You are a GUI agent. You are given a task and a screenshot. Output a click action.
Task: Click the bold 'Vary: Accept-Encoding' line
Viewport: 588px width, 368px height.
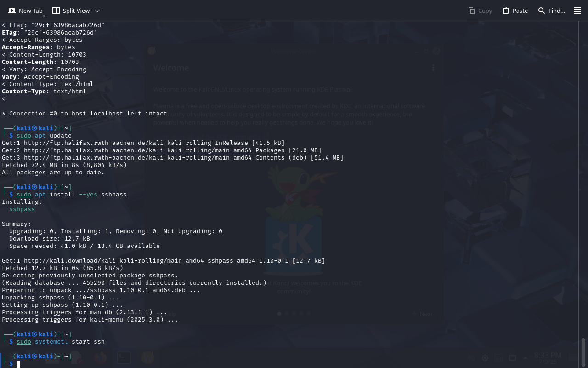[40, 77]
